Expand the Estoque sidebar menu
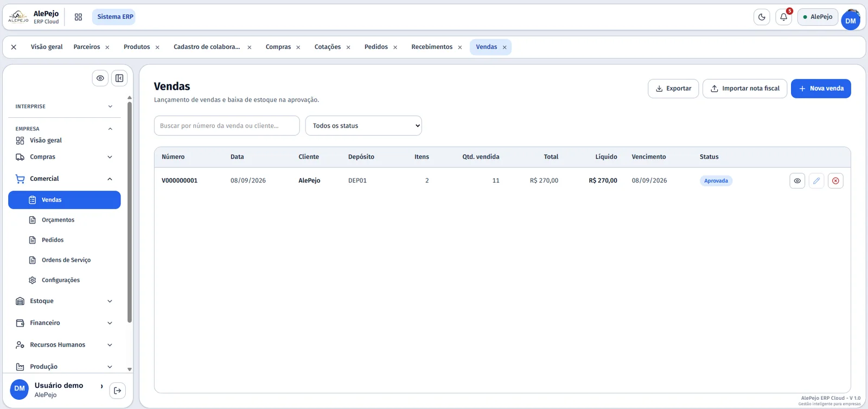 coord(65,301)
